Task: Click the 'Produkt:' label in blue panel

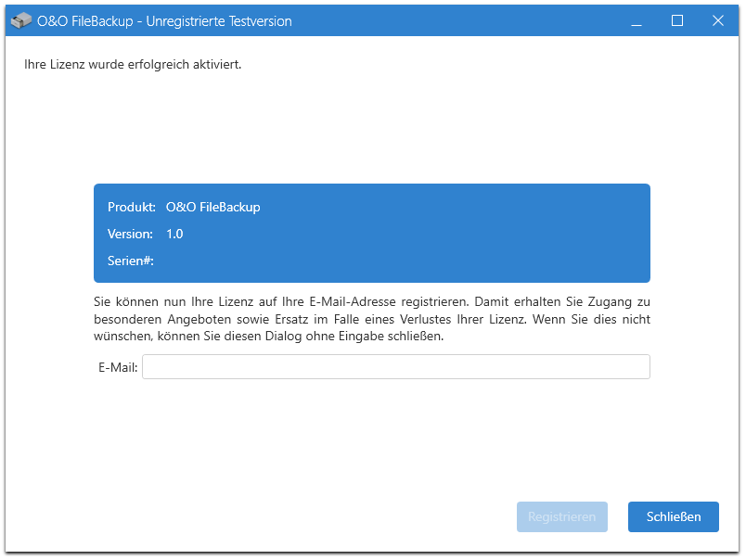Action: 132,208
